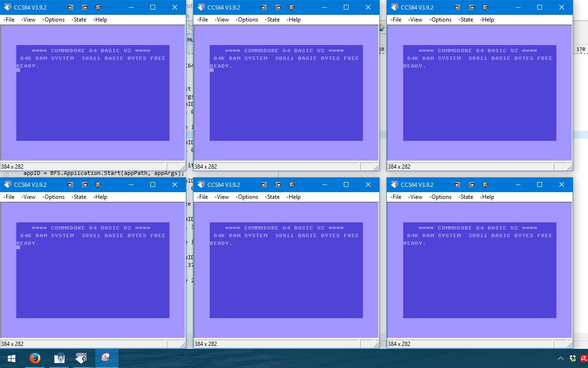The height and width of the screenshot is (368, 588).
Task: Click first titlebar button in top-left CCS64 window
Action: 70,8
